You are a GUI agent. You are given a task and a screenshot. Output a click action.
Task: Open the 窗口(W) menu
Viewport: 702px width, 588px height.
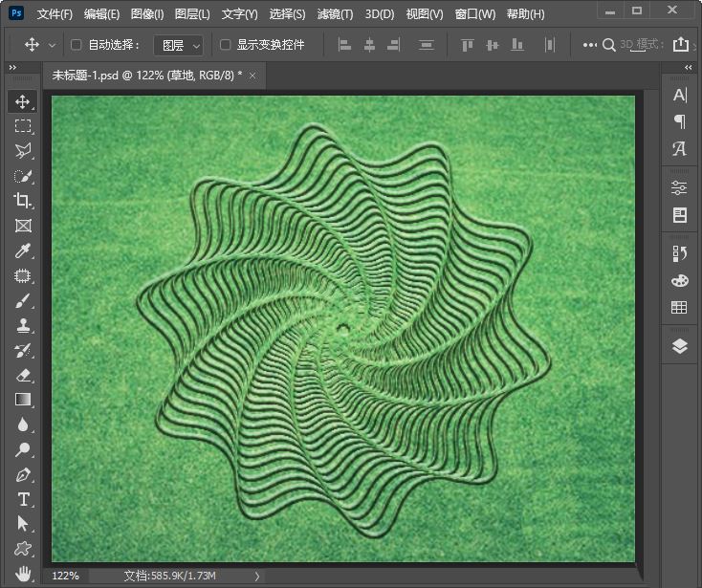point(475,14)
